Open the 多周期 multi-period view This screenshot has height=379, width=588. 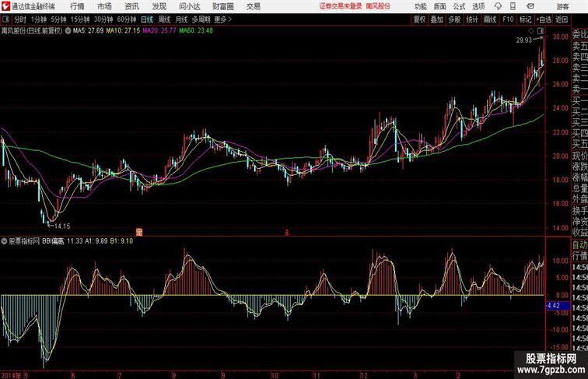click(x=201, y=19)
